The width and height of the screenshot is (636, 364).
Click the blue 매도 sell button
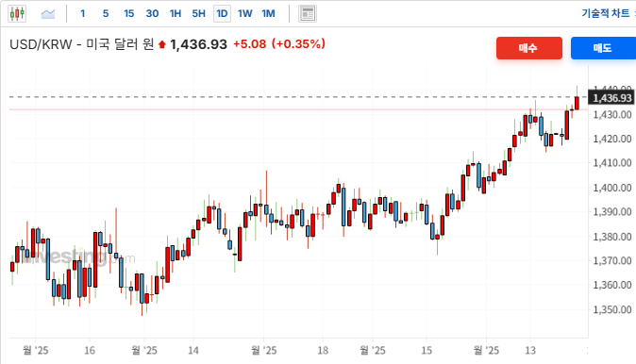[x=603, y=48]
